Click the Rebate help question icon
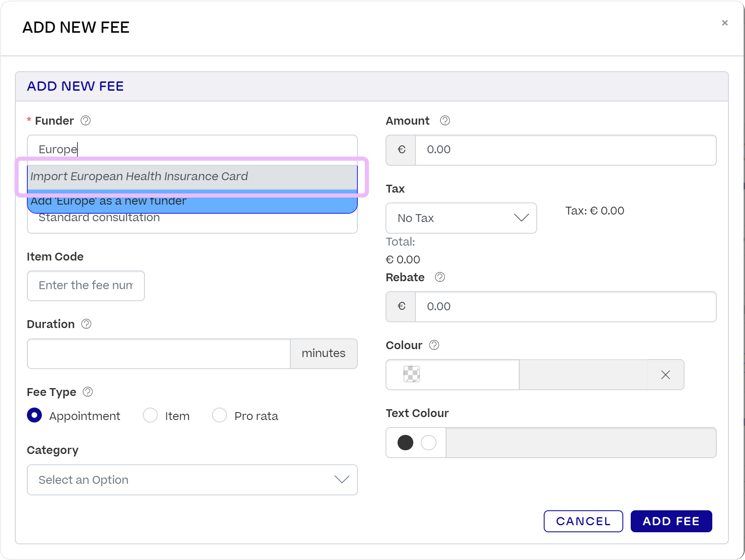The width and height of the screenshot is (745, 560). (440, 277)
